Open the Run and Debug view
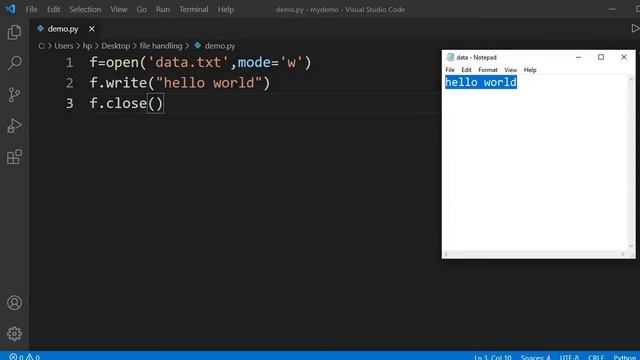Viewport: 640px width, 360px height. (x=14, y=126)
